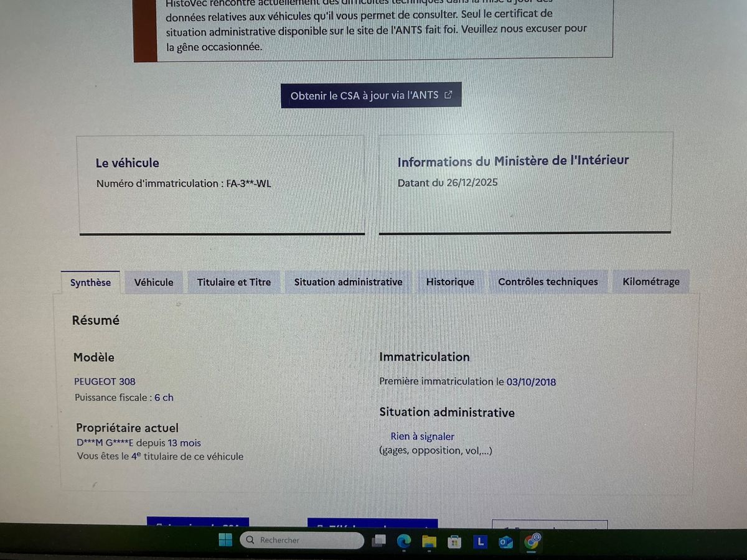Click the Windows Start button
Viewport: 747px width, 560px height.
pyautogui.click(x=225, y=540)
